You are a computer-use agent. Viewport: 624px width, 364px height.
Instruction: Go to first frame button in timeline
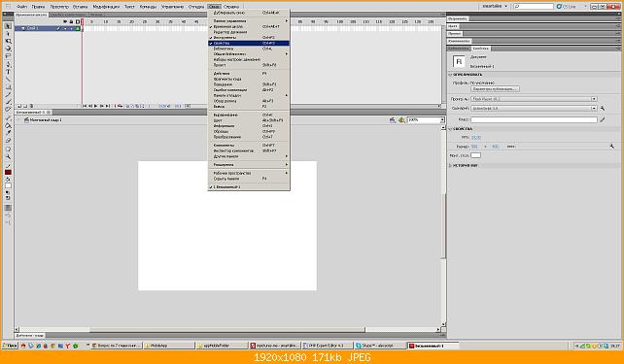coord(85,106)
